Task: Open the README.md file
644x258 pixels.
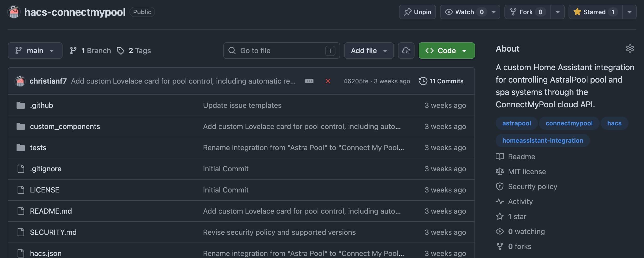Action: (51, 211)
